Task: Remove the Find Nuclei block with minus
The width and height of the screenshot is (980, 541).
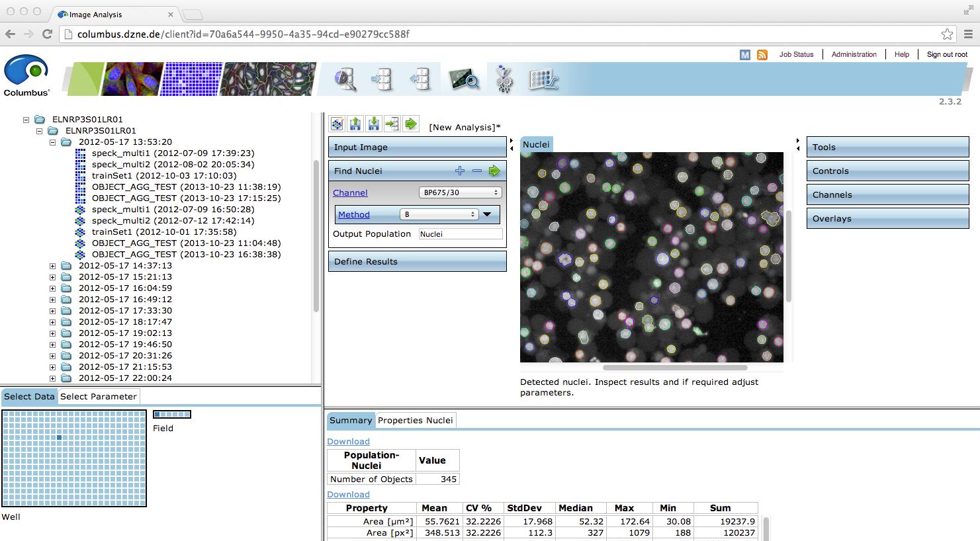Action: 477,171
